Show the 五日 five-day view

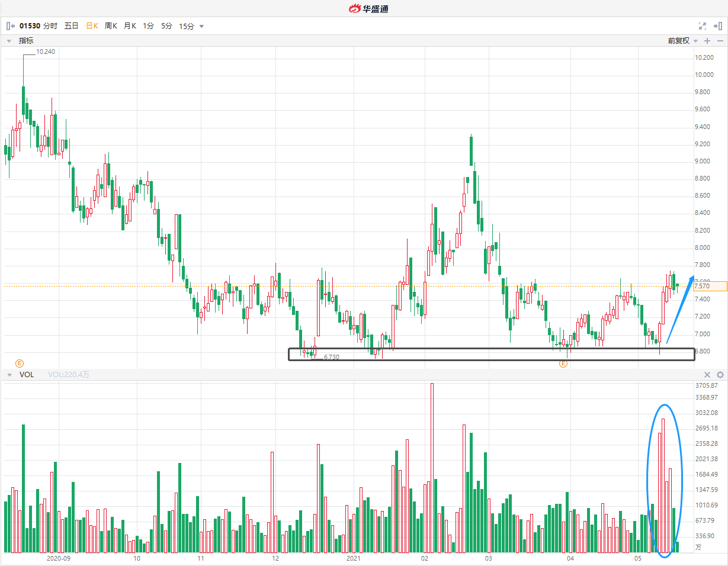tap(71, 26)
